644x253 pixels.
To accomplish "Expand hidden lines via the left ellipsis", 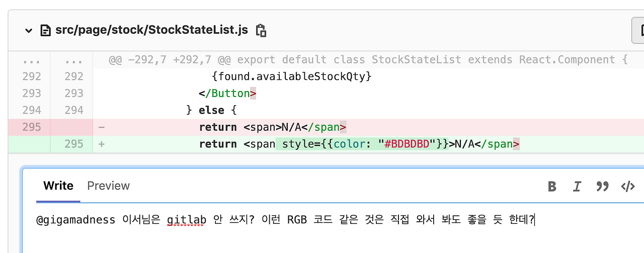I will pyautogui.click(x=31, y=60).
